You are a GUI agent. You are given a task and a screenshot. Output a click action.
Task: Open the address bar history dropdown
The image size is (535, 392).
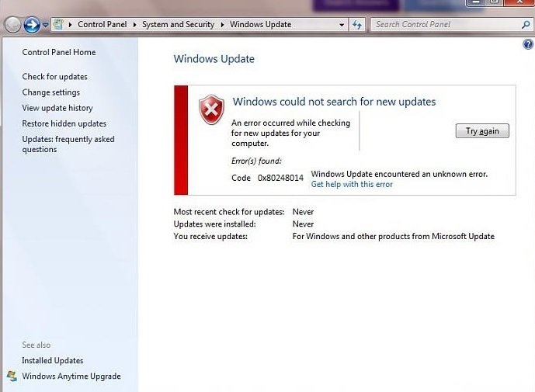(342, 25)
